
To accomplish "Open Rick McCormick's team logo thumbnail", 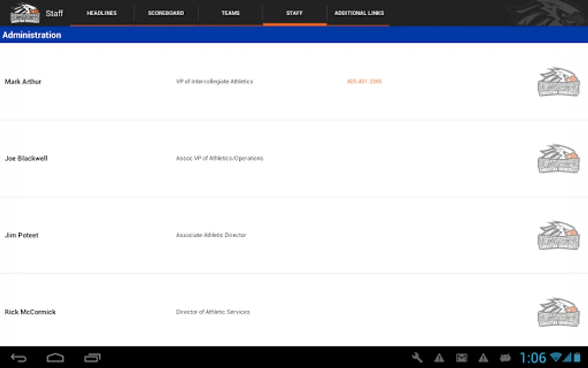I will pos(558,312).
